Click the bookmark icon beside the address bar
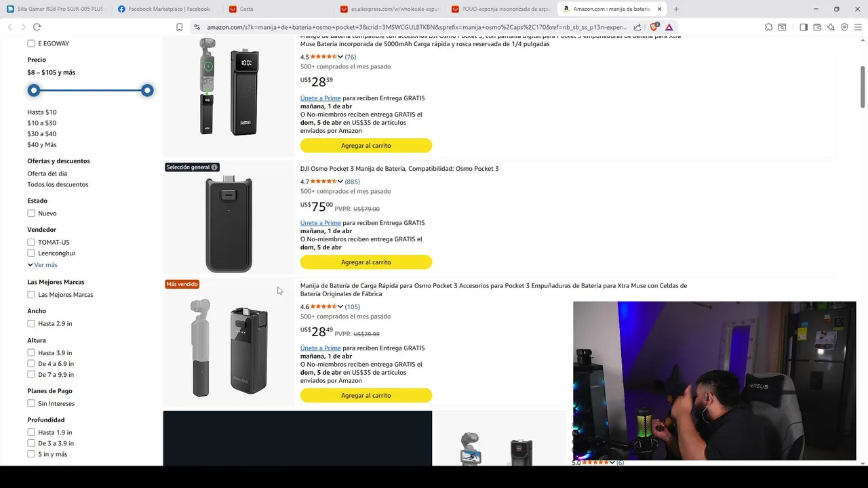This screenshot has height=488, width=868. click(179, 27)
